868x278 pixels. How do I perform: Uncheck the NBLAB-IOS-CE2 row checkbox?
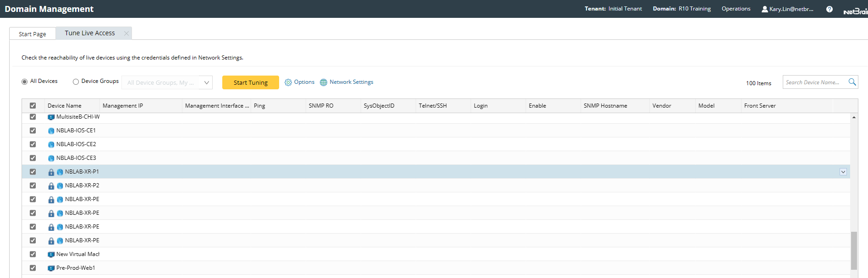tap(33, 144)
